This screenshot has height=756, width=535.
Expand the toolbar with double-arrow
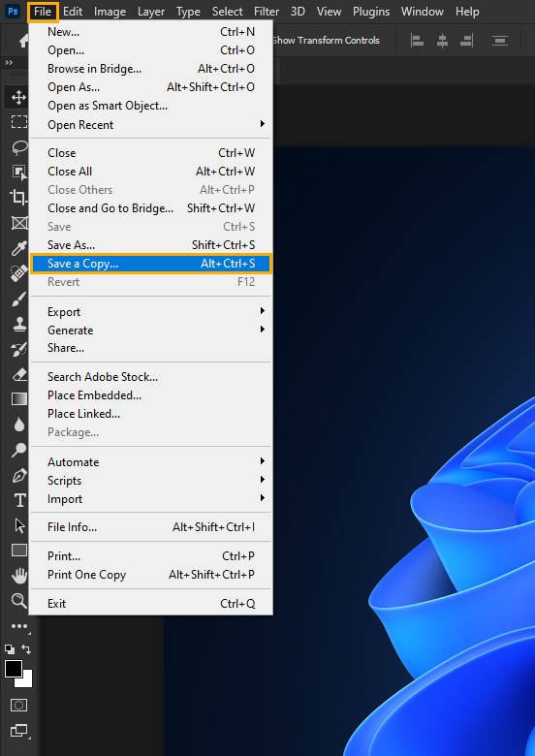pos(9,63)
